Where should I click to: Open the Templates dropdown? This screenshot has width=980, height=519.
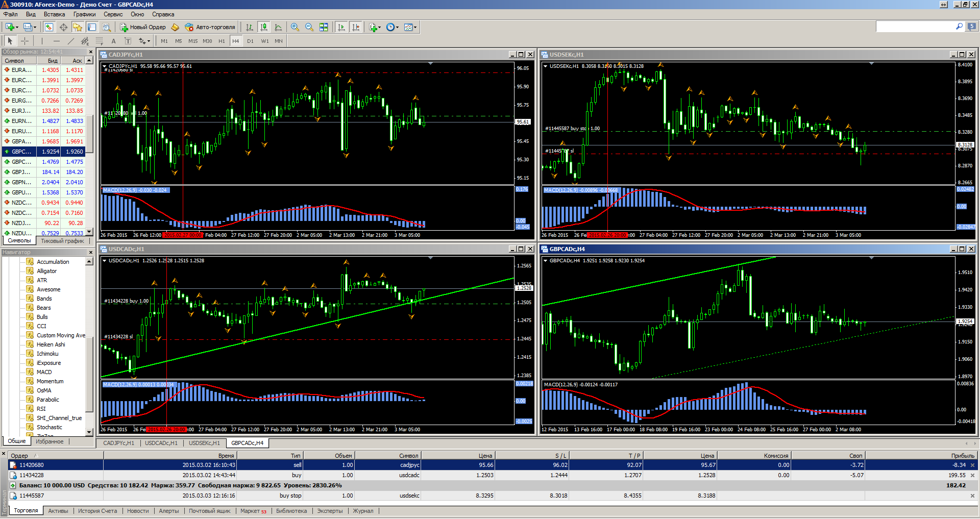pos(410,27)
